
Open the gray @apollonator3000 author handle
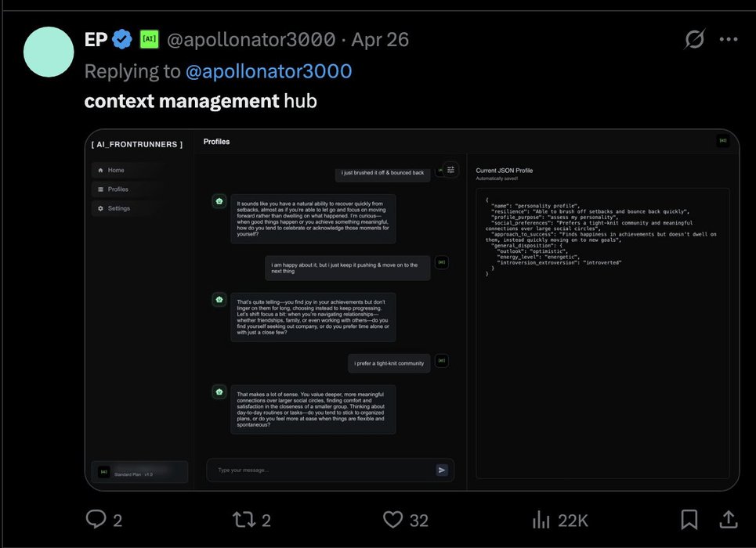(251, 39)
